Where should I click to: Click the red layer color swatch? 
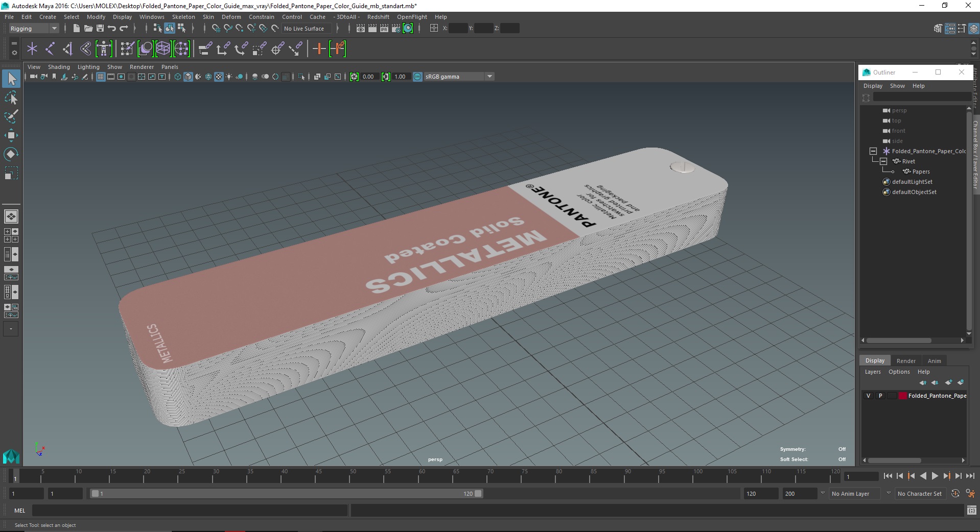pyautogui.click(x=902, y=396)
